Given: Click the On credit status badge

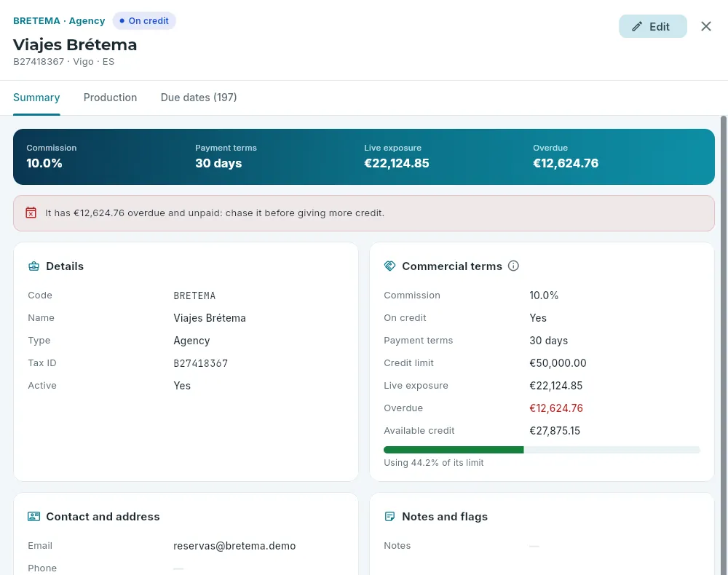Looking at the screenshot, I should (x=144, y=21).
